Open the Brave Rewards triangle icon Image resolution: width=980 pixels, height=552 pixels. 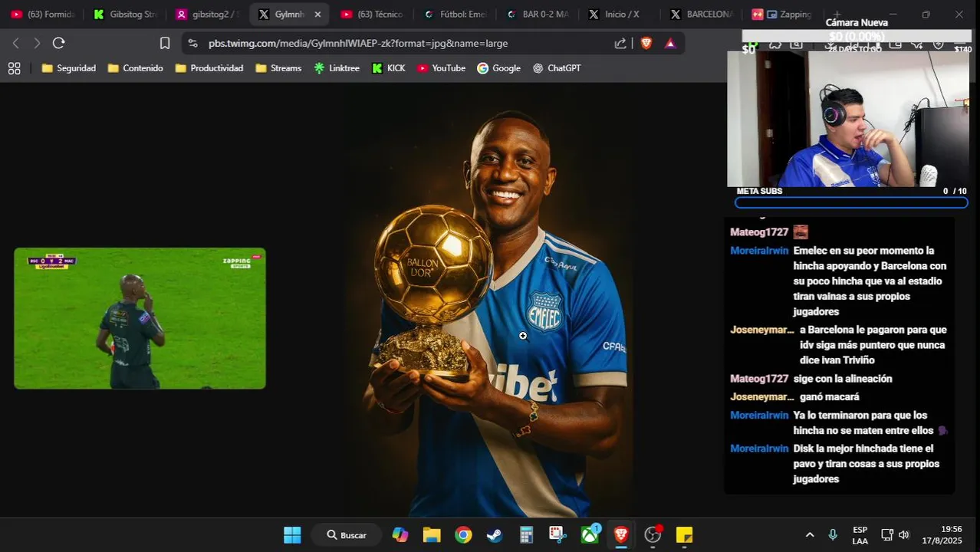point(670,43)
